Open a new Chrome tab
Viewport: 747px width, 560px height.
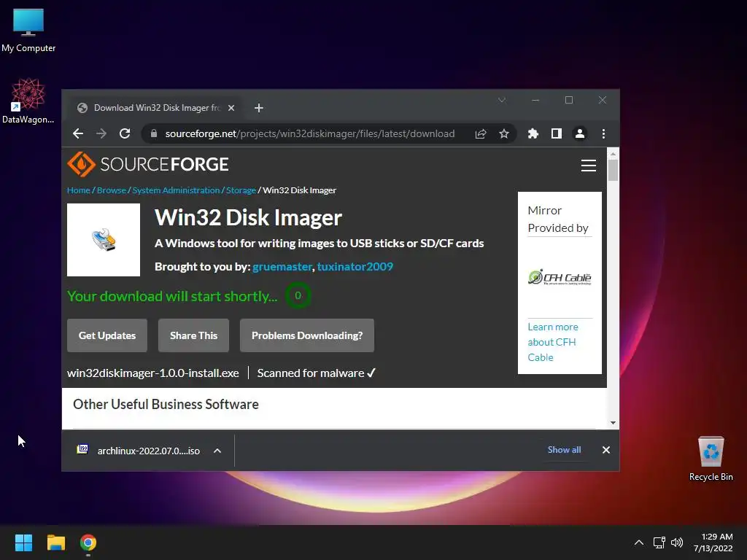point(259,108)
